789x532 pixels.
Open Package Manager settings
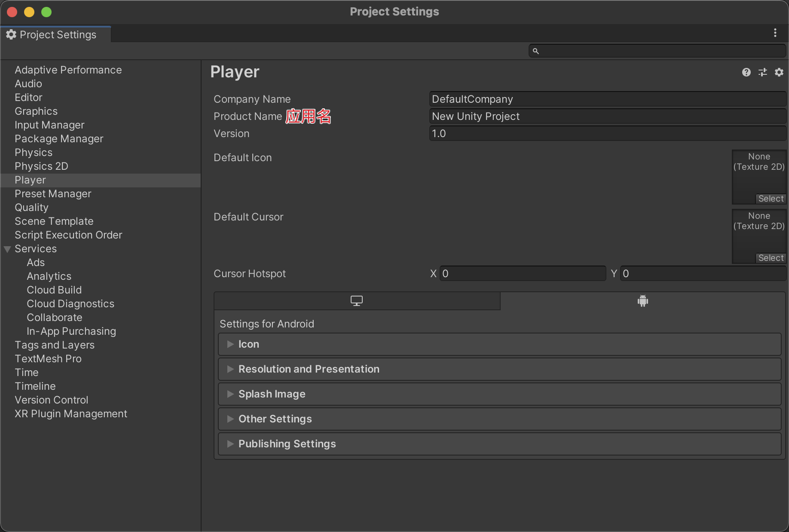point(101,139)
